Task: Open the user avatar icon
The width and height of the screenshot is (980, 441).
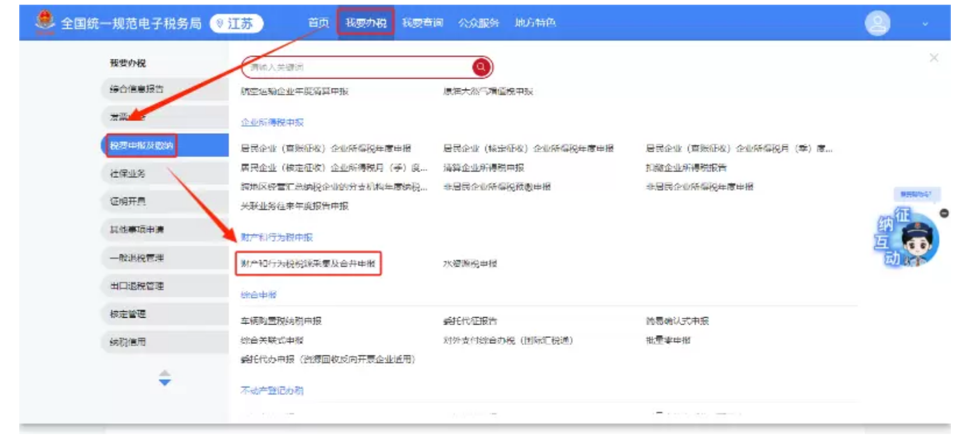Action: click(877, 23)
